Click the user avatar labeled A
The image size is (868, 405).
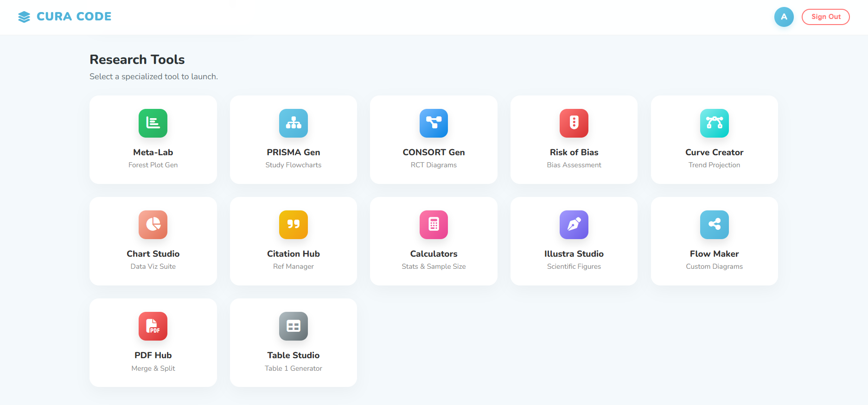(x=784, y=17)
